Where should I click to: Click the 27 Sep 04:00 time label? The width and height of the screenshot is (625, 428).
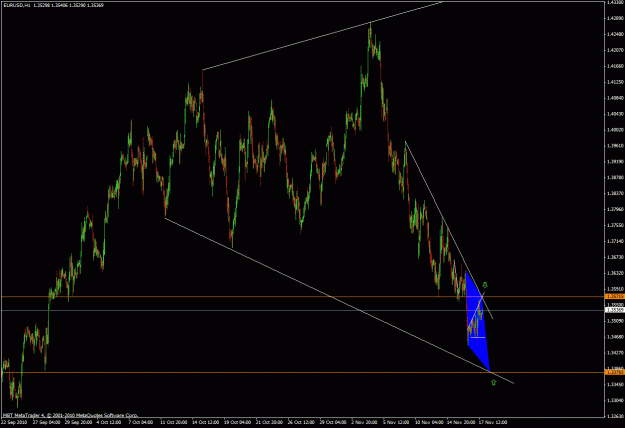(x=47, y=422)
